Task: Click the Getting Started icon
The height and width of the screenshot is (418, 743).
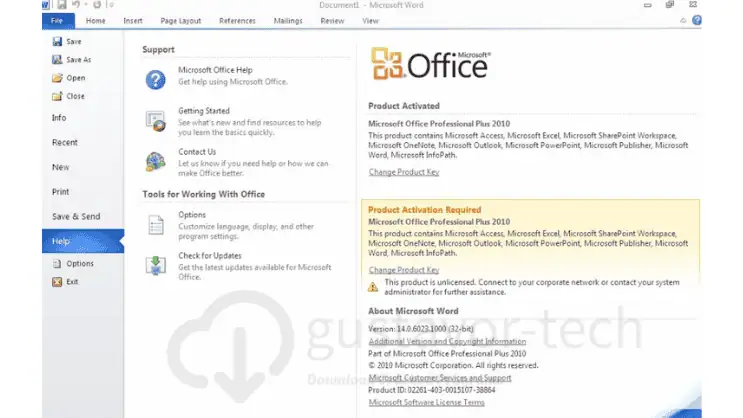Action: 155,120
